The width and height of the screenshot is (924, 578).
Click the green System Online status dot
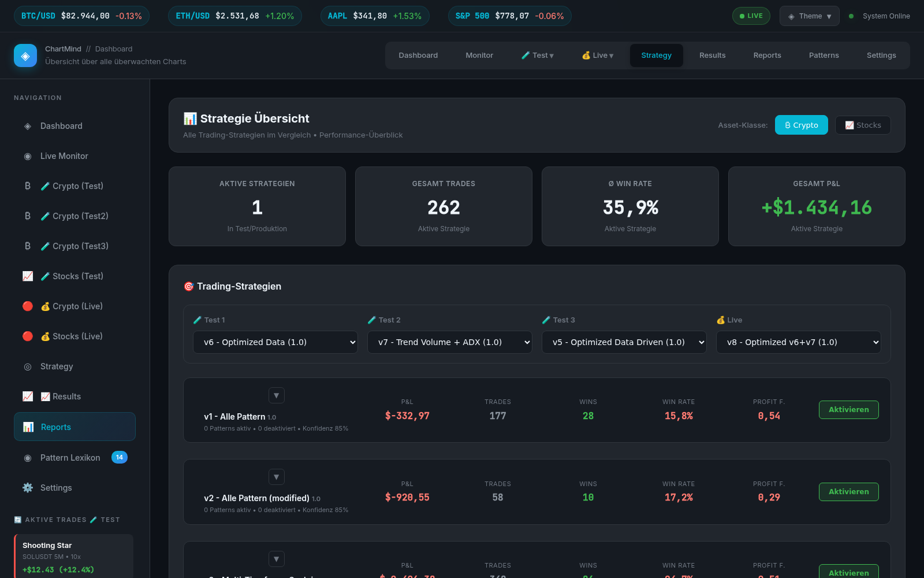click(851, 16)
